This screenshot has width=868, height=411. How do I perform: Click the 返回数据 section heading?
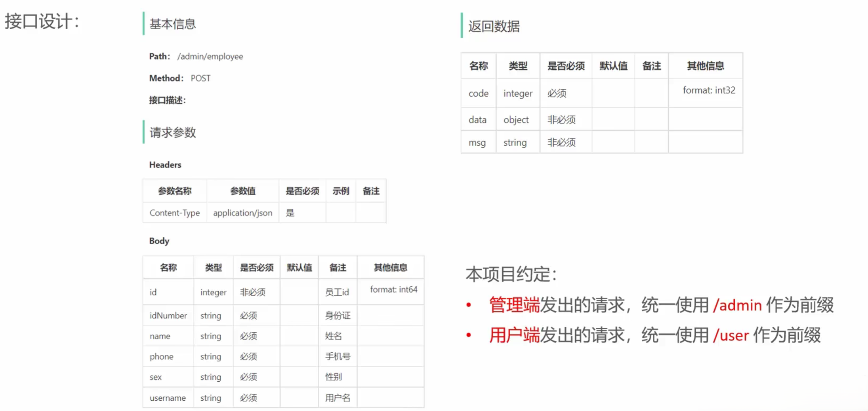[494, 27]
